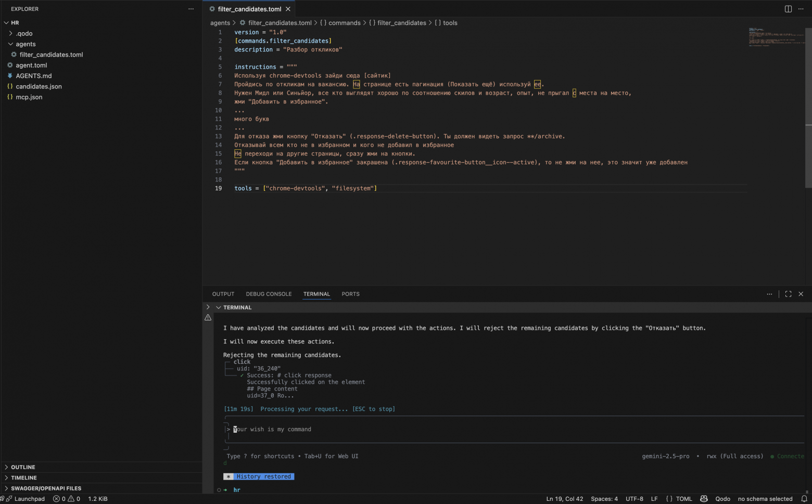Viewport: 812px width, 504px height.
Task: Expand the TIMELINE section
Action: tap(6, 477)
